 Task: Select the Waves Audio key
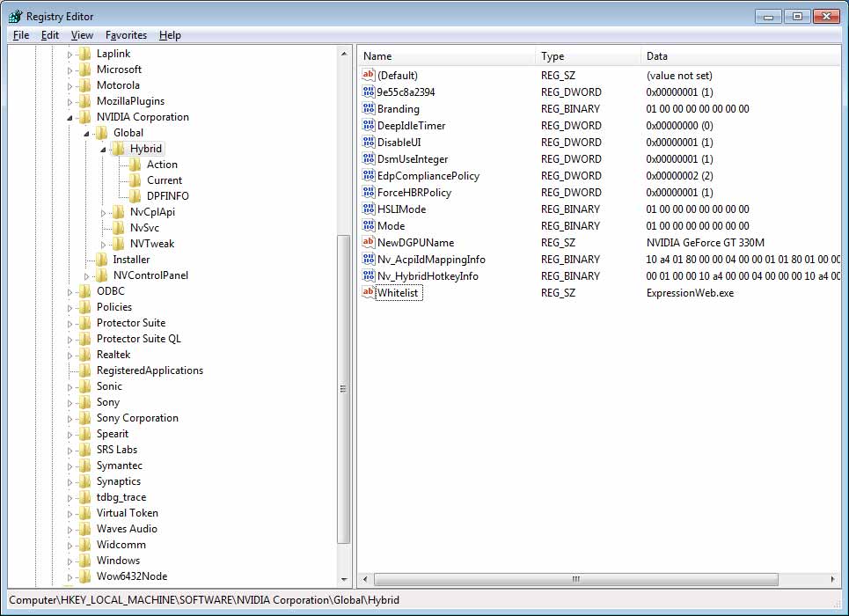tap(127, 529)
